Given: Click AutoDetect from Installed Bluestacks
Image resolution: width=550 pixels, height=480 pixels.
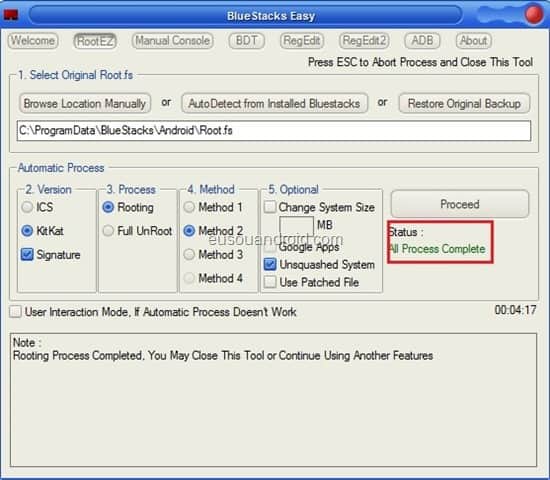Looking at the screenshot, I should point(274,104).
